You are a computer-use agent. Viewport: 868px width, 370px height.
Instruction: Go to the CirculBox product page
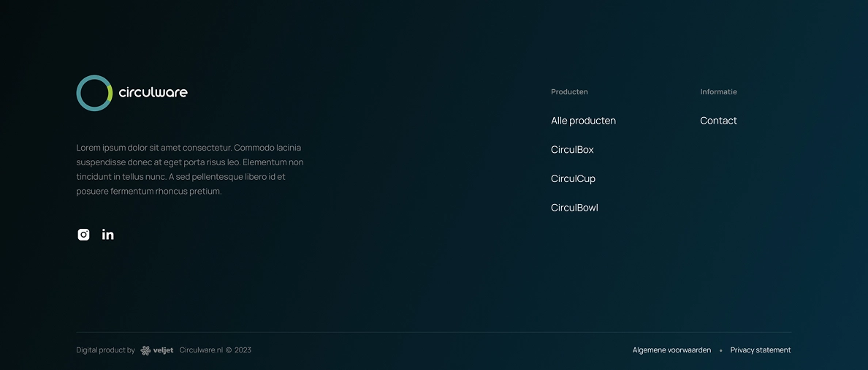click(572, 150)
